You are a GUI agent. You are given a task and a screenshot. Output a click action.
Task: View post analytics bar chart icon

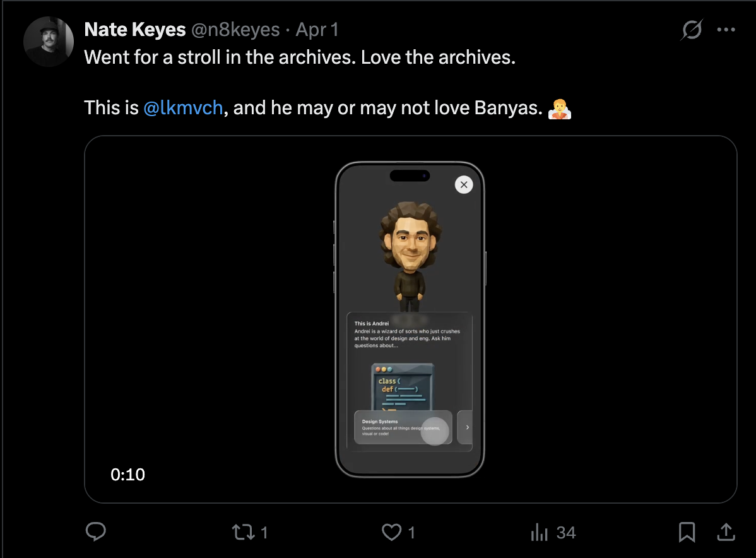[539, 532]
